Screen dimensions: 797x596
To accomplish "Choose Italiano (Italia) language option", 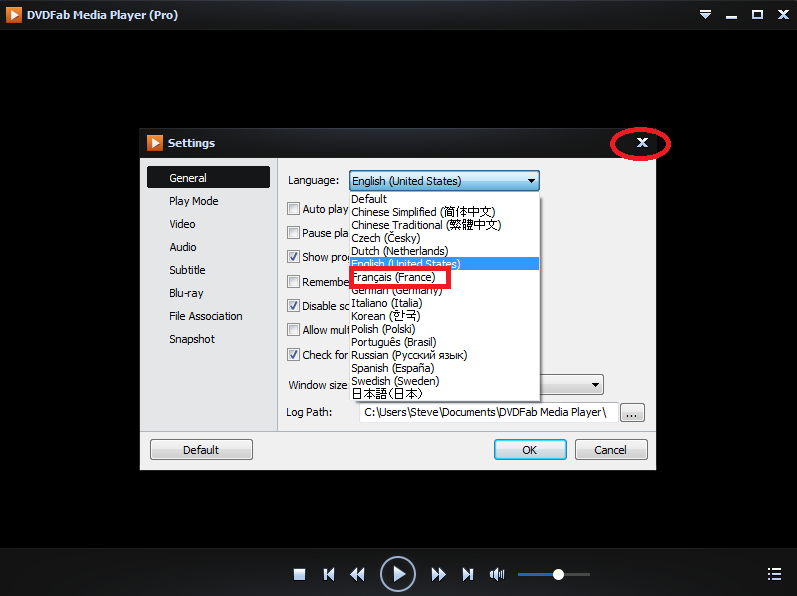I will coord(444,303).
